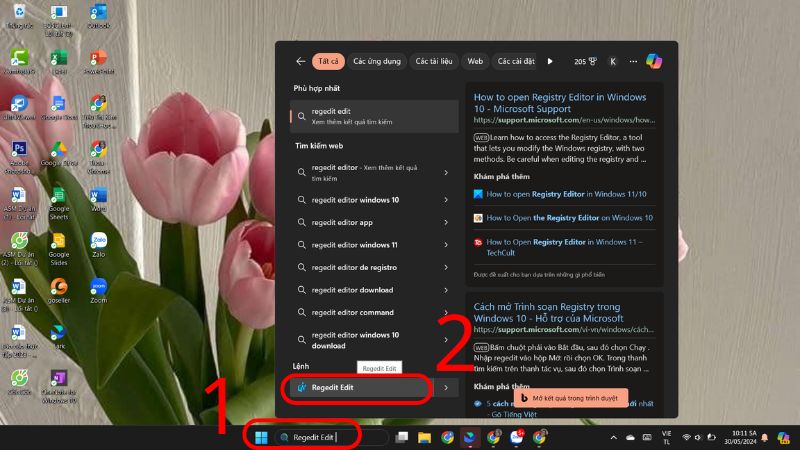This screenshot has width=800, height=450.
Task: Select the UltraViewer desktop shortcut
Action: click(19, 108)
